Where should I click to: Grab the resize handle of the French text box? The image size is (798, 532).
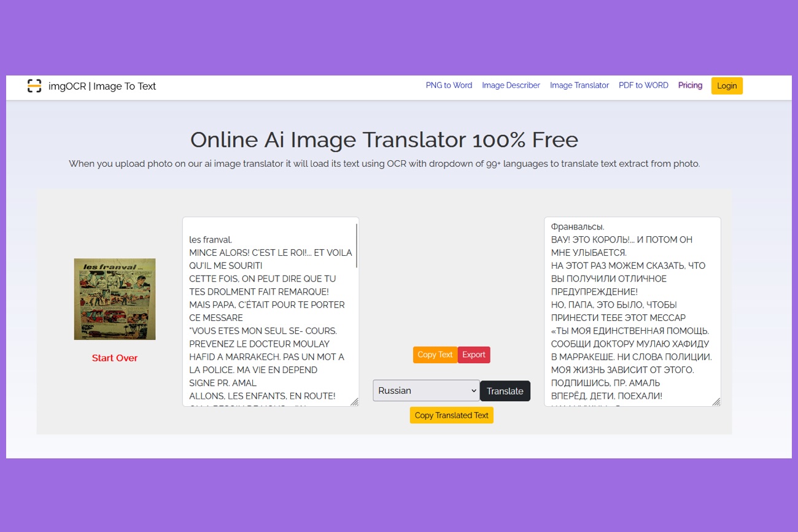(x=354, y=402)
